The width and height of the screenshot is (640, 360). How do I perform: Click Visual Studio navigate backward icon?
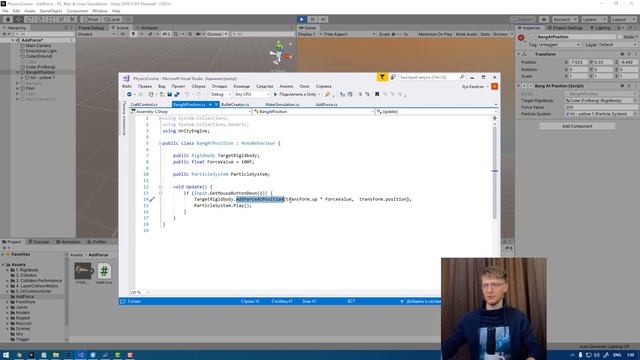tap(129, 95)
